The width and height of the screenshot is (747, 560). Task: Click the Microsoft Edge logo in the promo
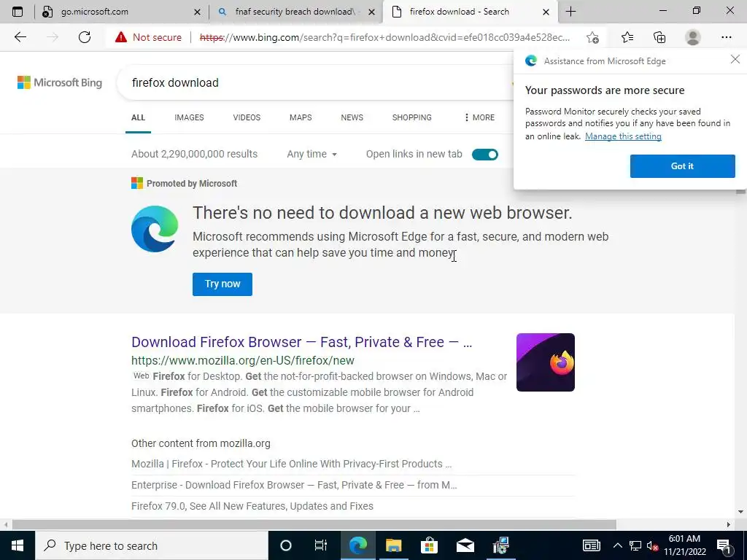point(155,229)
